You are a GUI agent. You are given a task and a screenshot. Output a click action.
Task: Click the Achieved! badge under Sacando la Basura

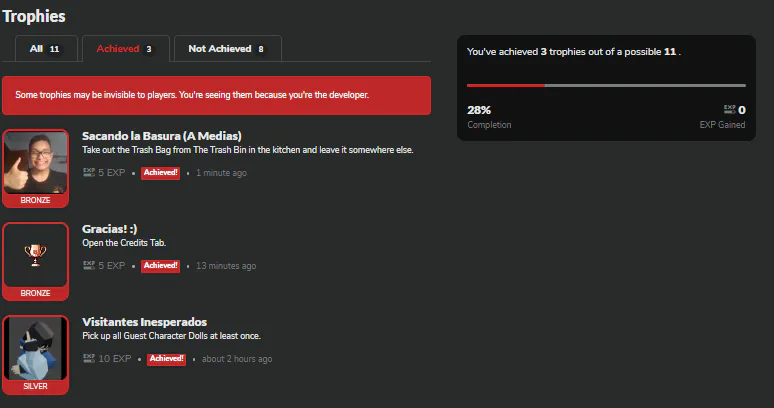tap(160, 173)
